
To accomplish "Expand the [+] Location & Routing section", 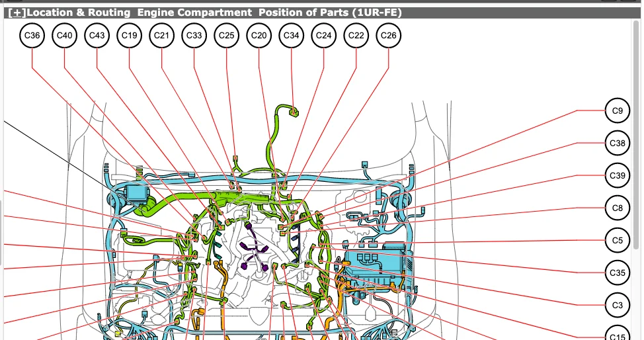I will pyautogui.click(x=19, y=13).
